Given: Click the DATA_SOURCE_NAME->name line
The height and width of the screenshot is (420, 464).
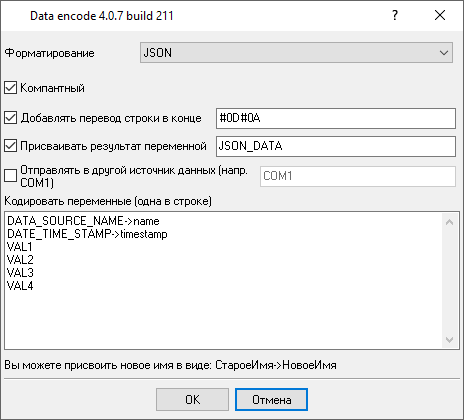Looking at the screenshot, I should (x=83, y=221).
